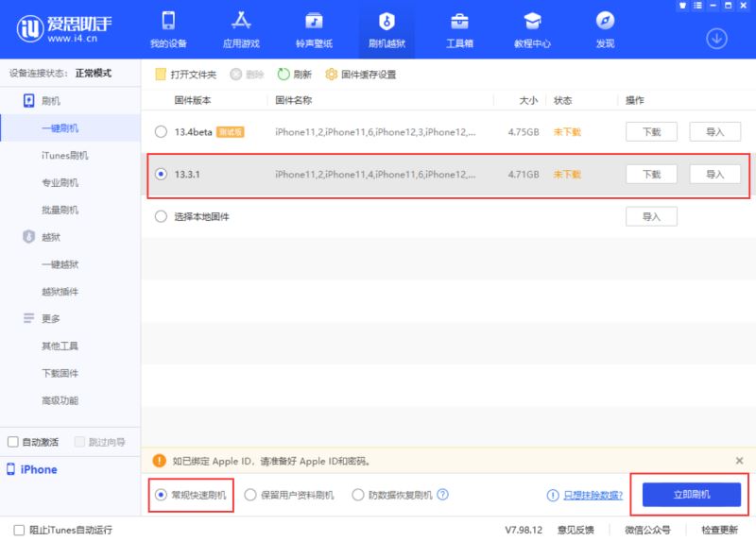Click the skin shirt icon in title bar
This screenshot has height=541, width=756.
click(x=682, y=6)
